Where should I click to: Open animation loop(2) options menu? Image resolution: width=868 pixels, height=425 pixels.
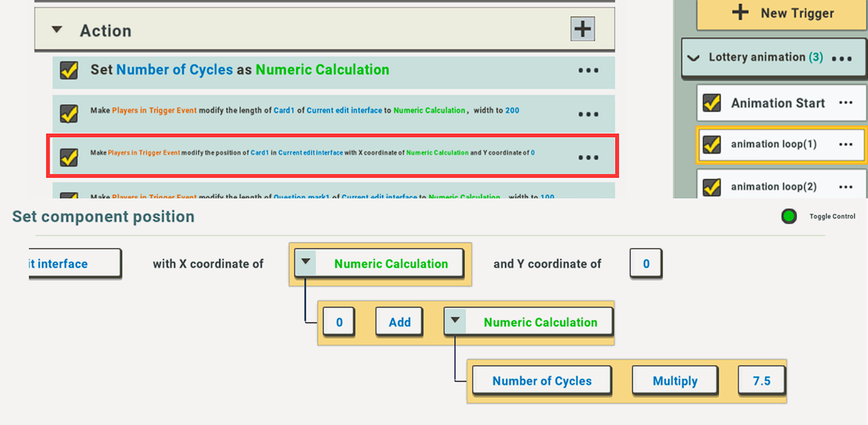point(846,187)
